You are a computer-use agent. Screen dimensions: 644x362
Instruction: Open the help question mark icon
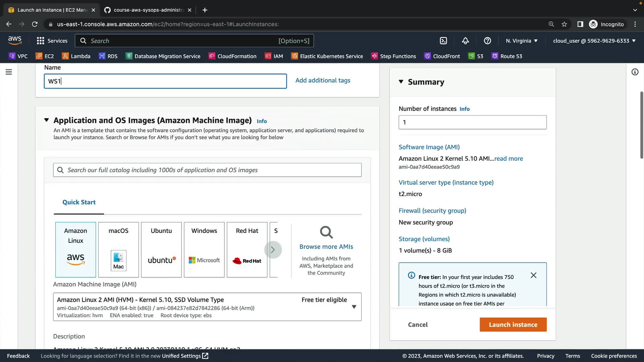pyautogui.click(x=487, y=41)
